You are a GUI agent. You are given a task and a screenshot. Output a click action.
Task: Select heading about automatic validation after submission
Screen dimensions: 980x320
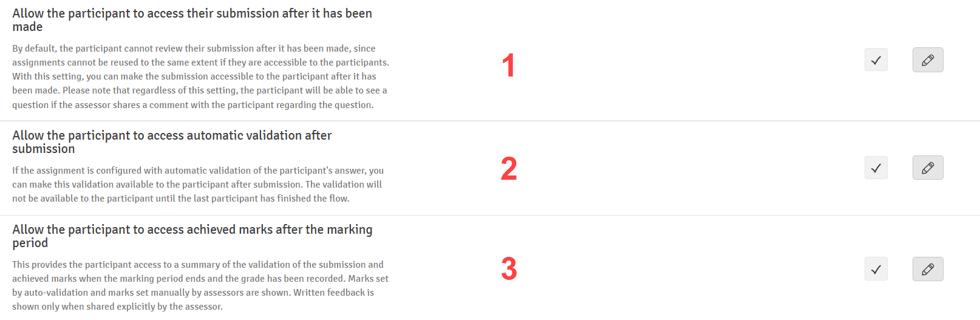coord(172,142)
